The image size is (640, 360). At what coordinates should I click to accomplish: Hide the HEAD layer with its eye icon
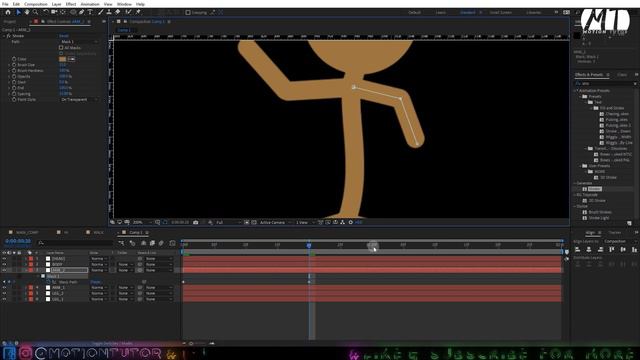(4, 259)
